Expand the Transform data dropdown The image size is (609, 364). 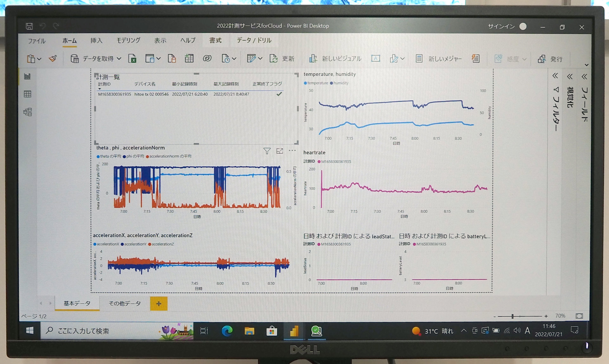click(260, 59)
